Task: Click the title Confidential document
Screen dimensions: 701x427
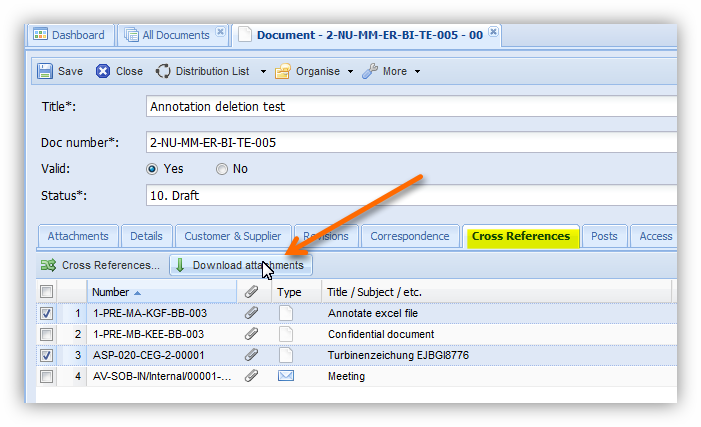Action: pyautogui.click(x=381, y=334)
